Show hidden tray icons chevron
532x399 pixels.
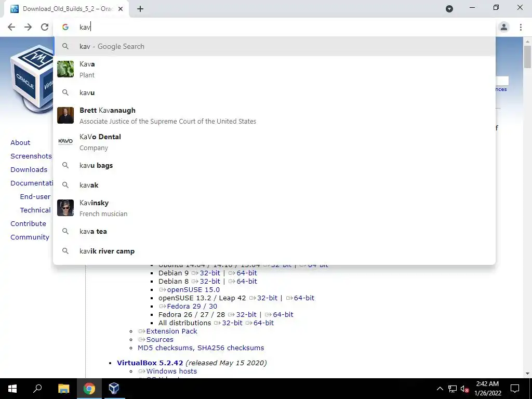click(x=440, y=389)
